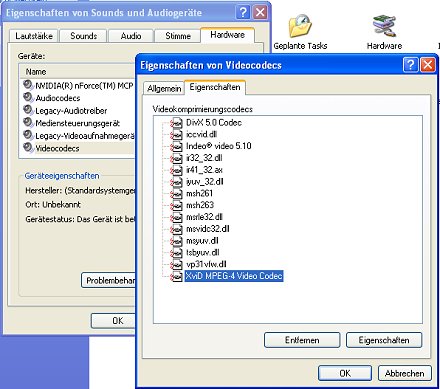440x389 pixels.
Task: Click the msh261 codec icon
Action: (x=176, y=194)
